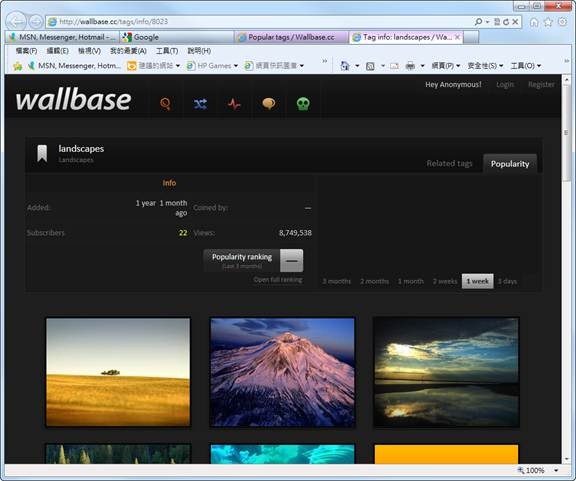Switch to MSN, Messenger, Hotmail browser tab
Image resolution: width=576 pixels, height=481 pixels.
[x=62, y=37]
